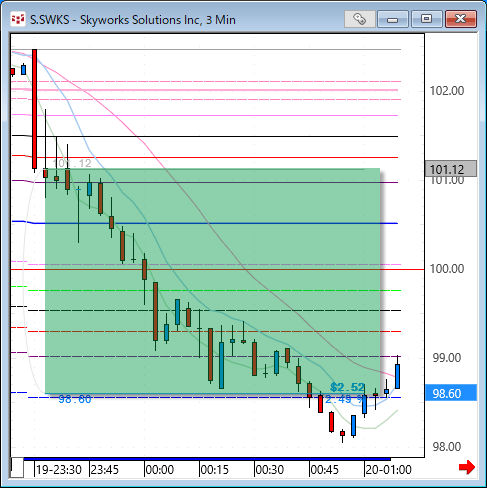Viewport: 487px width, 488px height.
Task: Click the green shaded measurement rectangle
Action: point(212,281)
